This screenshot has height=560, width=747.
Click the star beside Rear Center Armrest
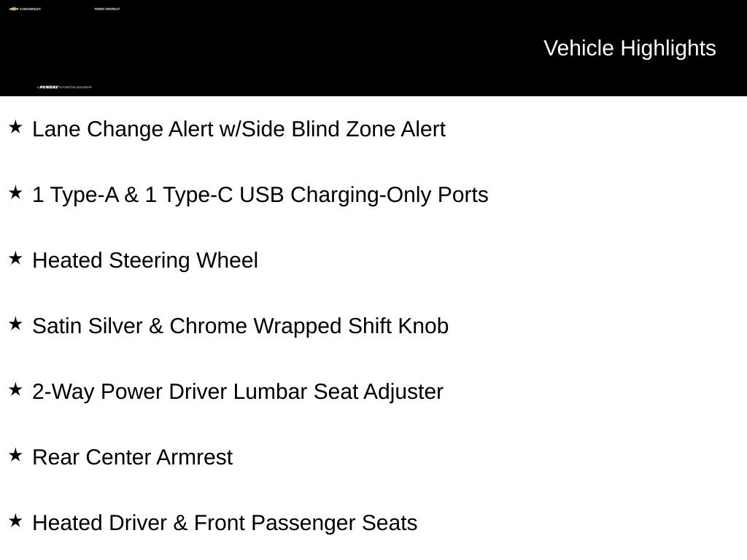[x=15, y=455]
